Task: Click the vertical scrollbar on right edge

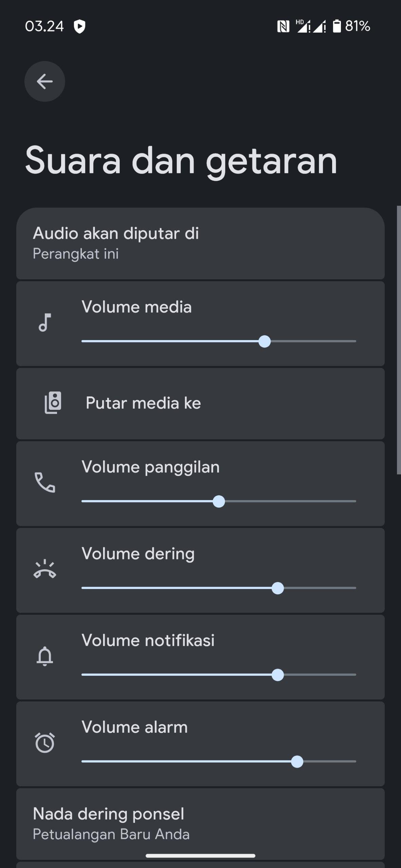Action: 399,340
